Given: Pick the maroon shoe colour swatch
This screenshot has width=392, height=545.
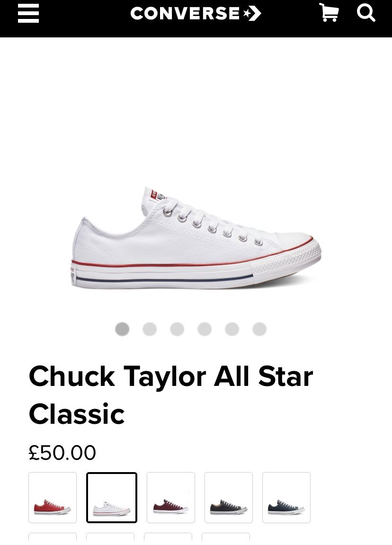Looking at the screenshot, I should point(170,497).
